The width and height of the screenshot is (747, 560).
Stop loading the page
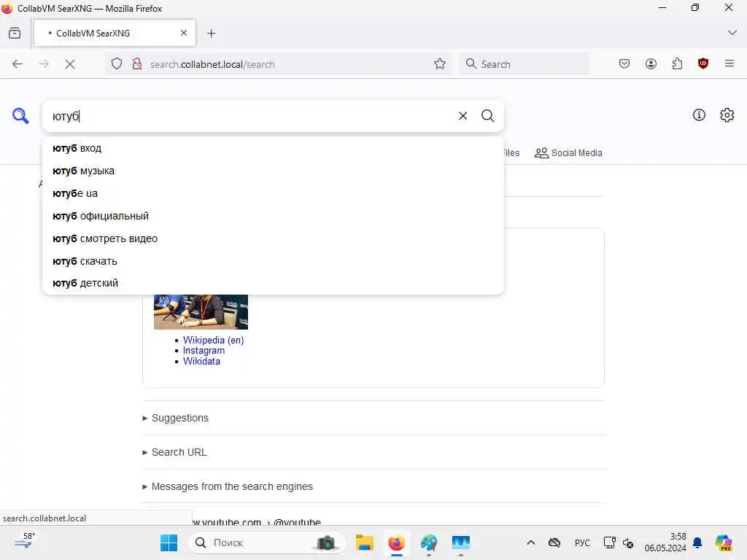(x=70, y=64)
